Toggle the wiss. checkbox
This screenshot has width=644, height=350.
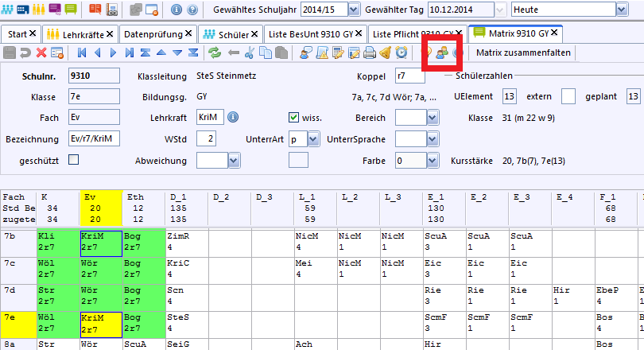pos(293,118)
